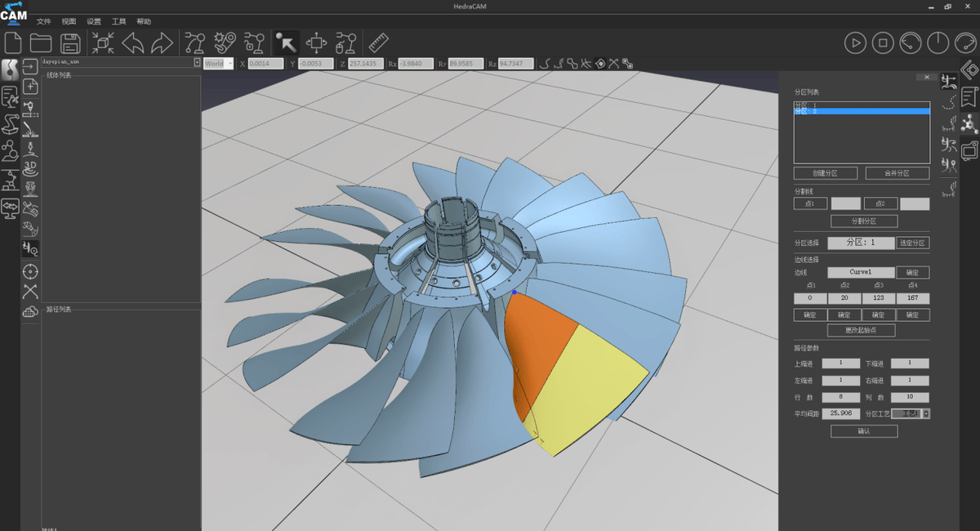This screenshot has height=531, width=980.
Task: Click the 确认 button at panel bottom
Action: click(x=864, y=431)
